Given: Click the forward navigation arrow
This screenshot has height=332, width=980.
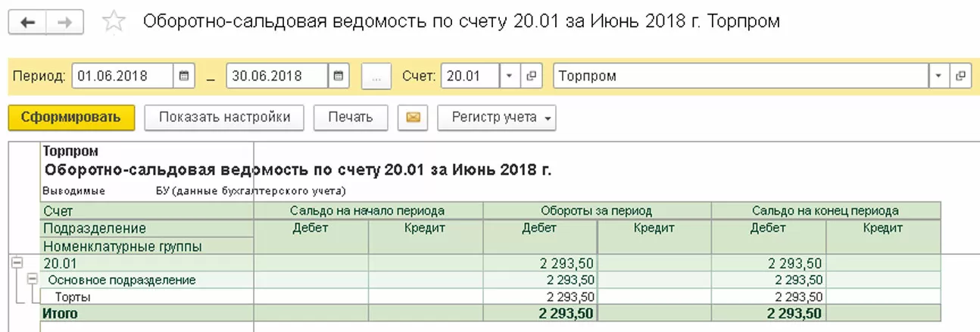Looking at the screenshot, I should [x=65, y=22].
